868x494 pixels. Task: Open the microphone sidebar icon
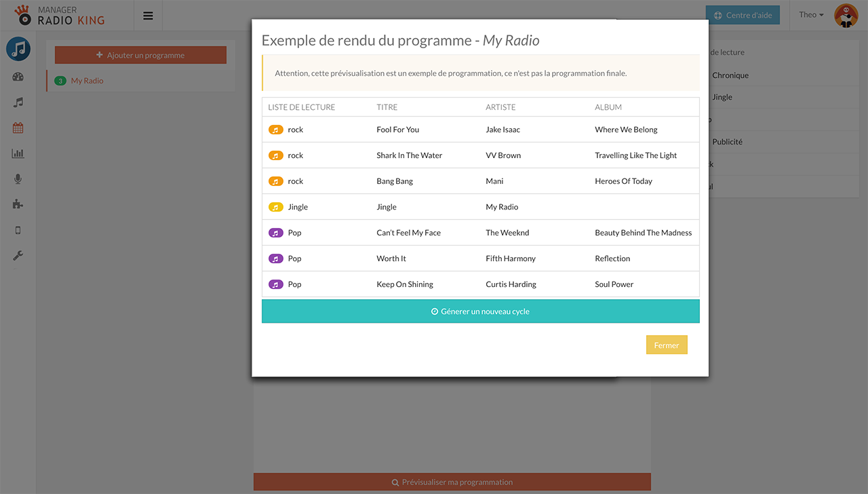tap(18, 178)
